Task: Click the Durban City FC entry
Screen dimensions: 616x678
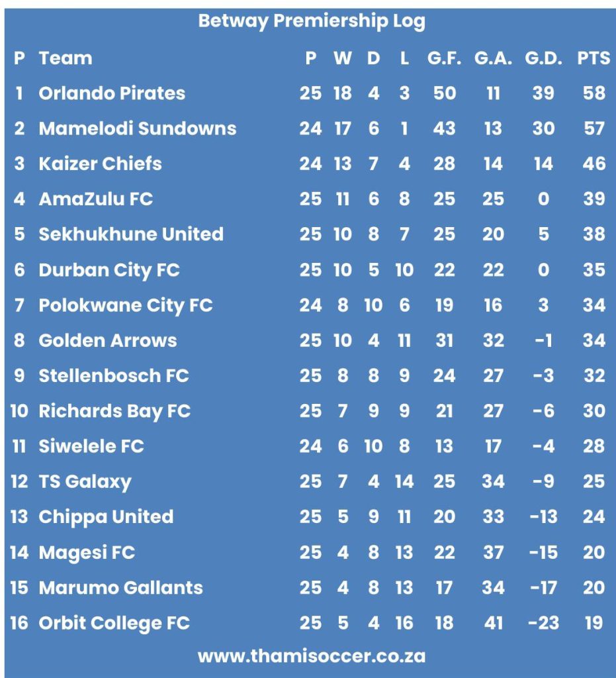Action: [109, 269]
